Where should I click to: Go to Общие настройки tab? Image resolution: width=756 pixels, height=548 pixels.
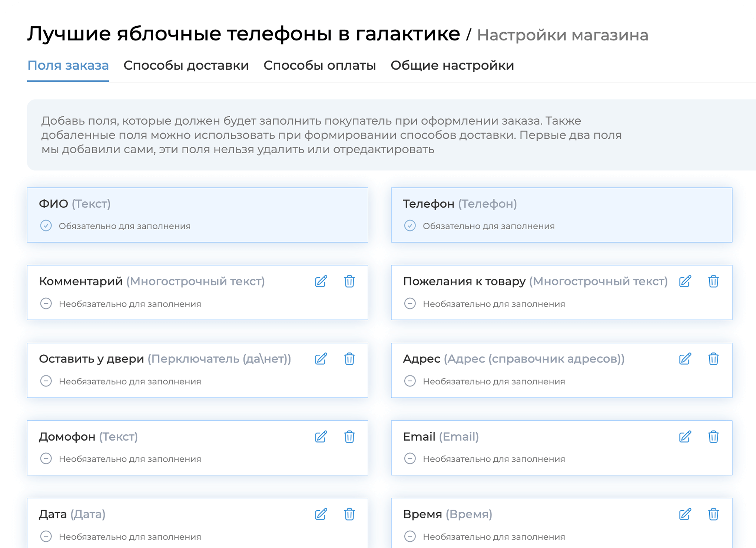(452, 66)
